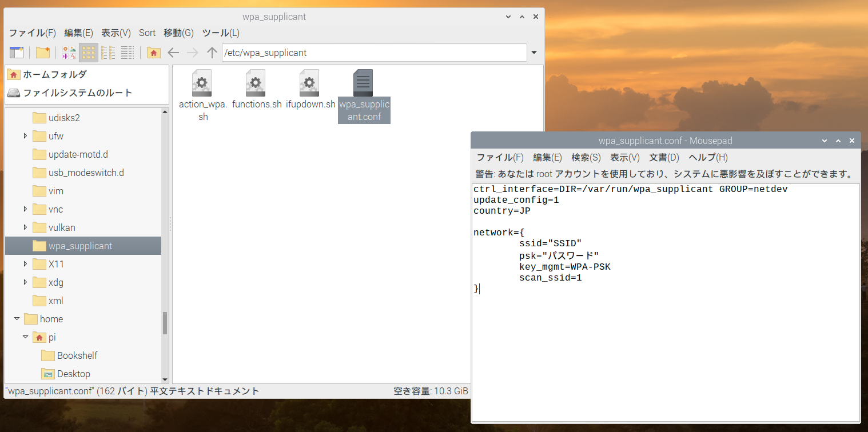Click the X11 folder icon
This screenshot has width=868, height=432.
[39, 264]
